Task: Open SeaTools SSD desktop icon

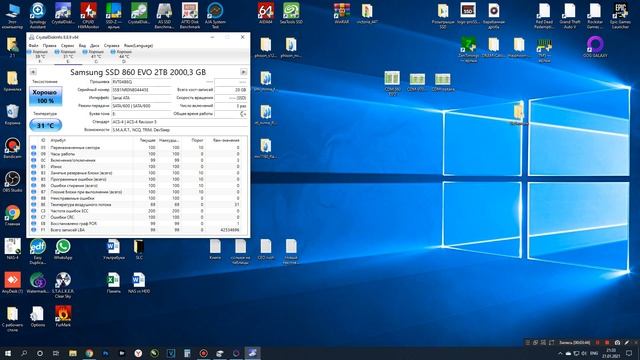Action: point(291,13)
